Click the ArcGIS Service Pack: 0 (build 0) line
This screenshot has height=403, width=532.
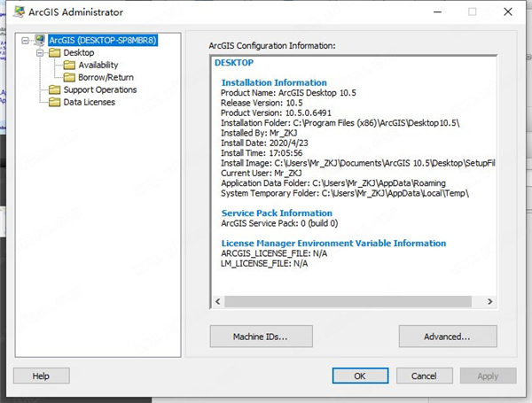click(279, 223)
